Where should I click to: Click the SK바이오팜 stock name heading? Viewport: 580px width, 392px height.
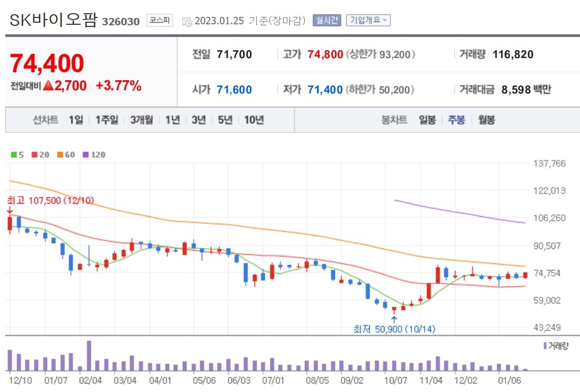coord(53,20)
